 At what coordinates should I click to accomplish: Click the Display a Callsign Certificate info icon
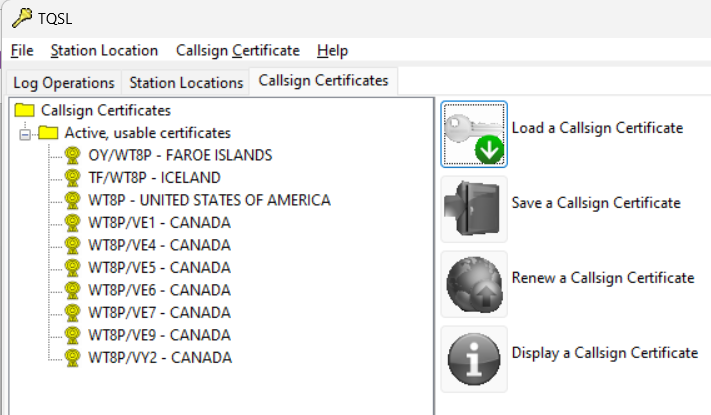tap(474, 359)
